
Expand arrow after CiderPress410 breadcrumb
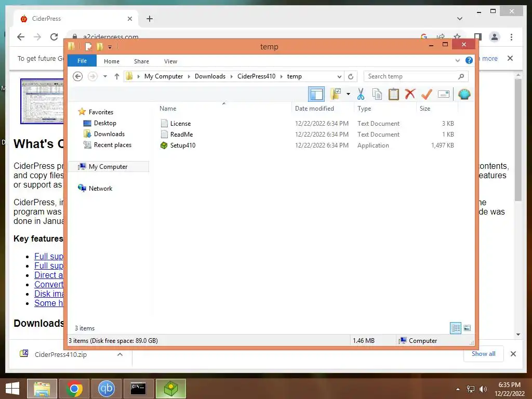(x=281, y=76)
